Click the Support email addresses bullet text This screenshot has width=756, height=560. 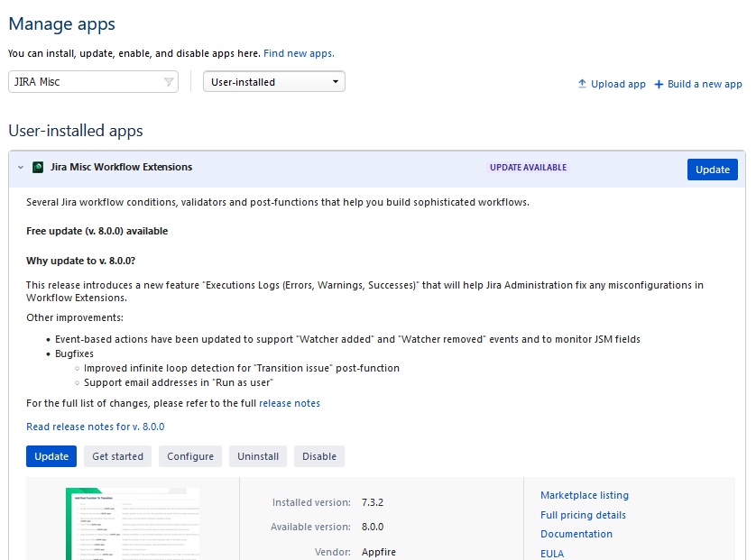[179, 382]
